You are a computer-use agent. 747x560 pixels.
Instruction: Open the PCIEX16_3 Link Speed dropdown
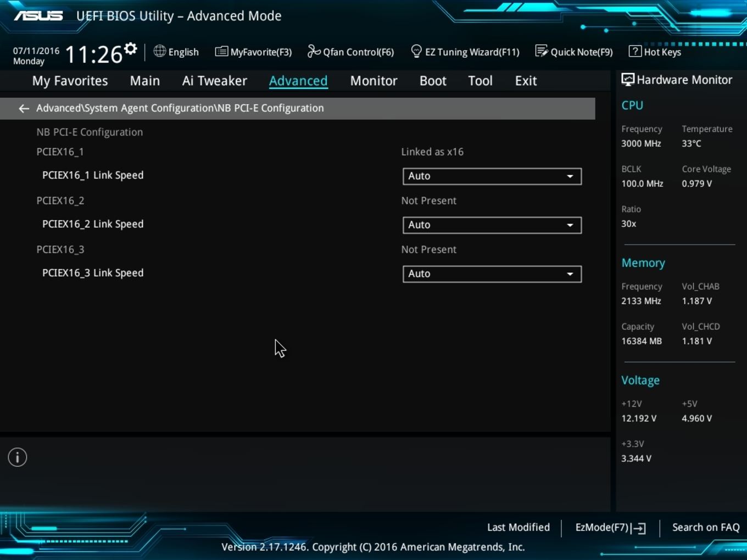tap(492, 274)
